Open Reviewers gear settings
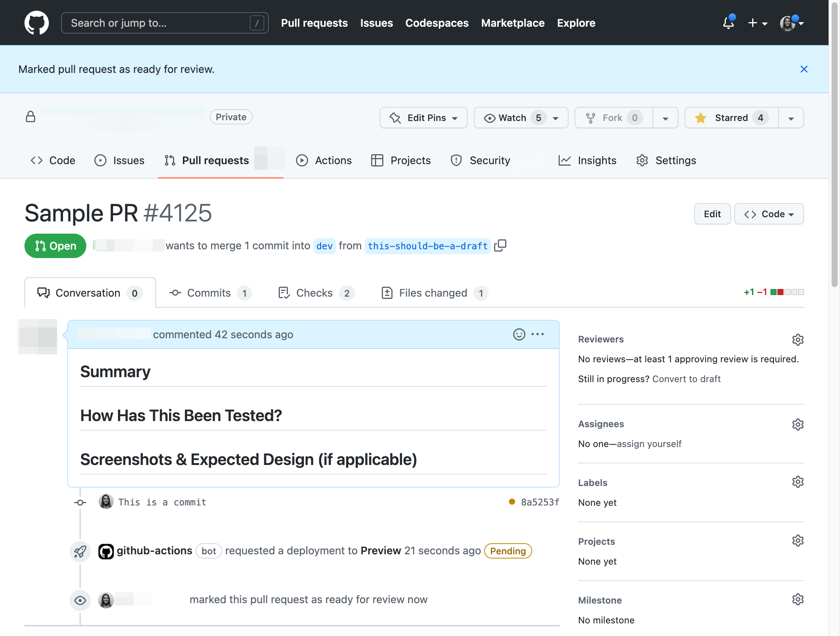840x636 pixels. point(798,339)
